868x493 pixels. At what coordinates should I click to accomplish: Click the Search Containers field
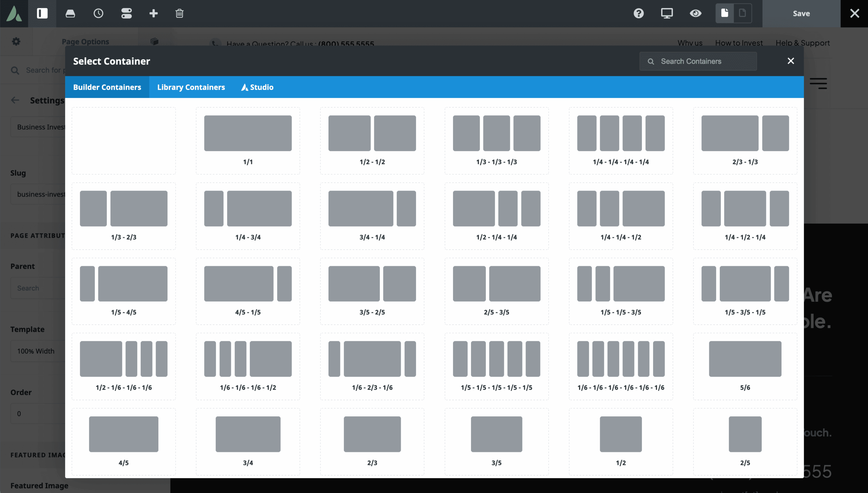click(697, 61)
